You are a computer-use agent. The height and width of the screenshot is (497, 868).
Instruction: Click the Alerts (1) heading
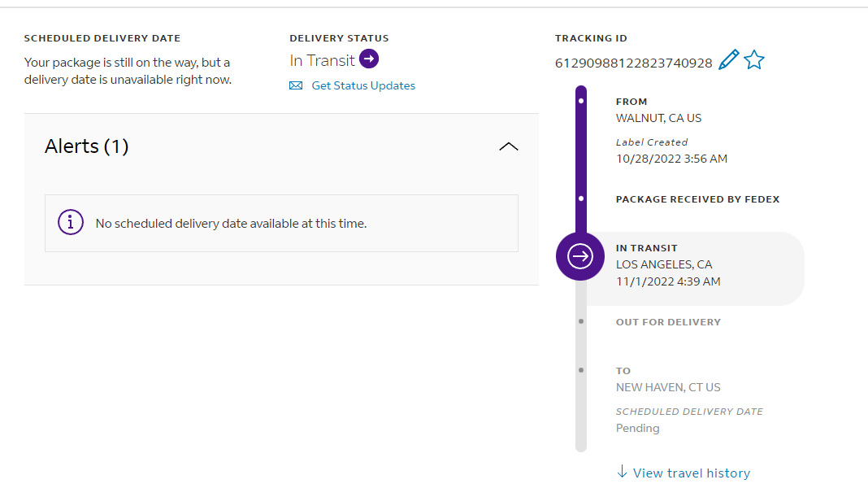click(86, 146)
